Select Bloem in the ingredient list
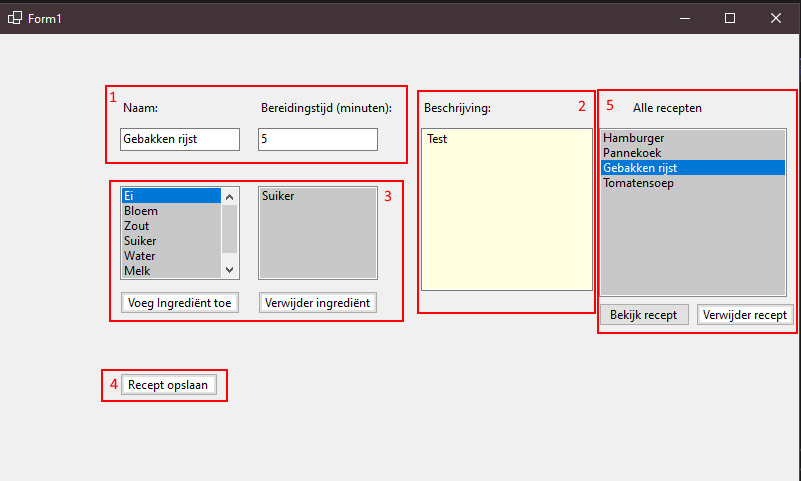Screen dimensions: 801x481 click(170, 211)
